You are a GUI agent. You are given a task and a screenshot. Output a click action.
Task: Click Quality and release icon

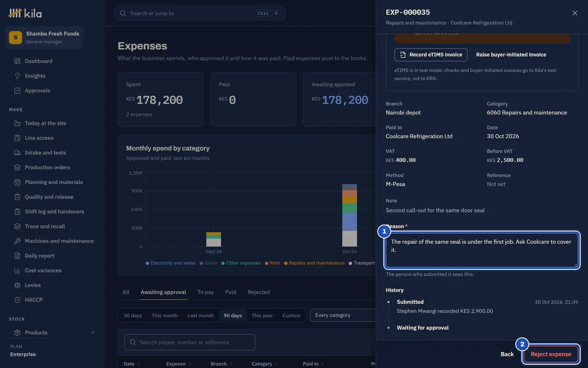click(x=17, y=197)
